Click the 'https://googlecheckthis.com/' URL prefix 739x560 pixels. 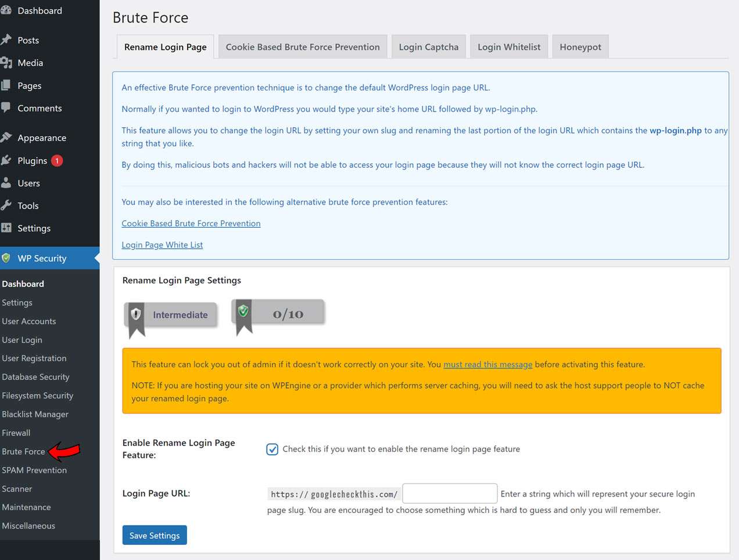click(334, 494)
